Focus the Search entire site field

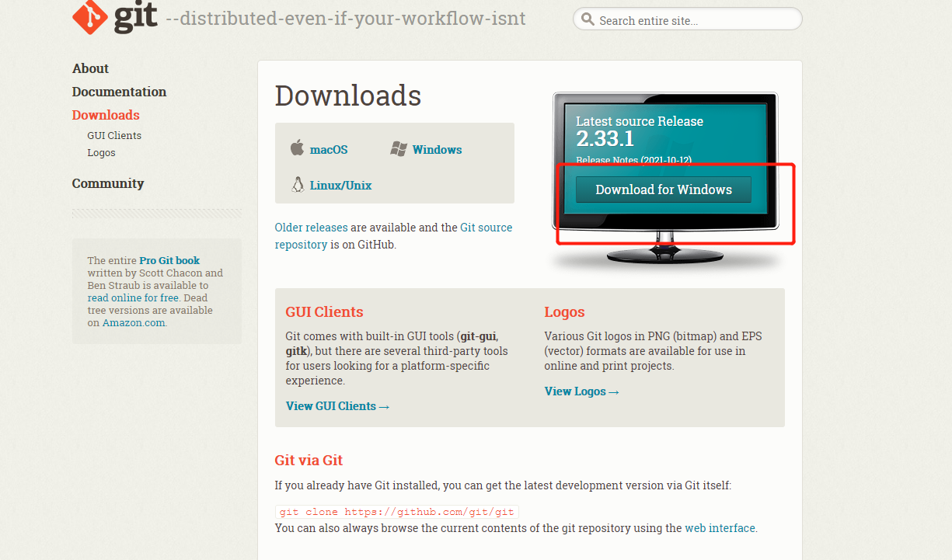pyautogui.click(x=688, y=19)
